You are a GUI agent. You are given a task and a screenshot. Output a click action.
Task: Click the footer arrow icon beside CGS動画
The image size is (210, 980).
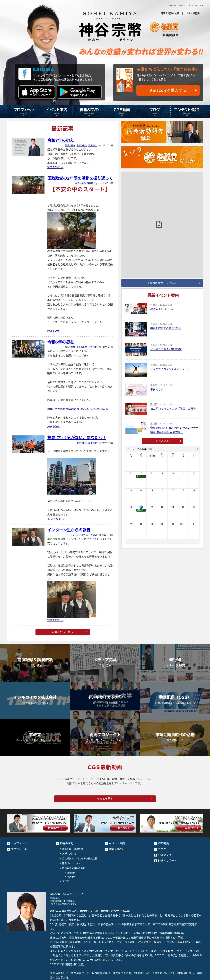click(x=156, y=843)
